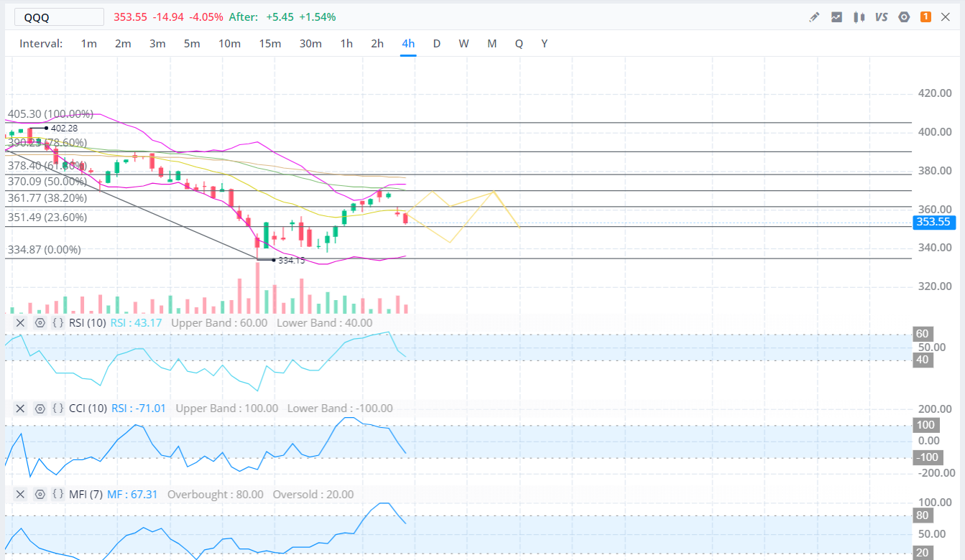The width and height of the screenshot is (965, 560).
Task: Click the MF : 67.31 value text
Action: click(x=133, y=495)
